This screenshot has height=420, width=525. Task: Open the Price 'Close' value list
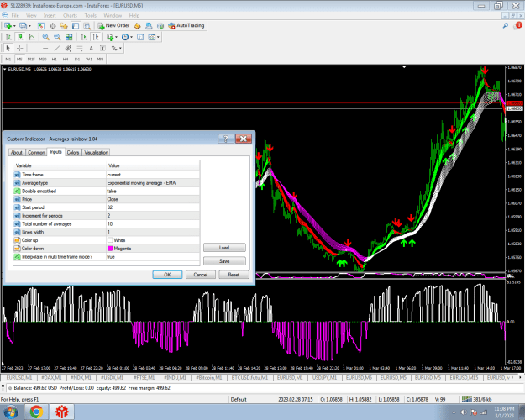pyautogui.click(x=153, y=199)
